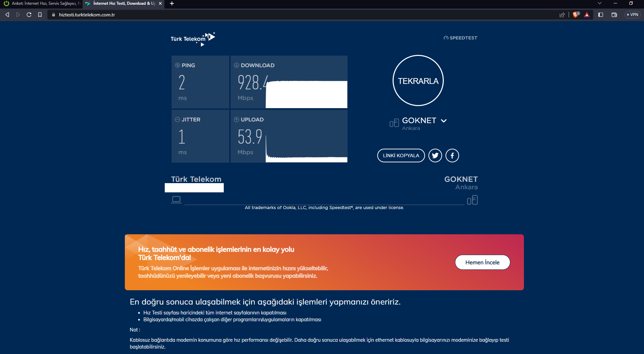Share results on Facebook
644x354 pixels.
point(452,156)
